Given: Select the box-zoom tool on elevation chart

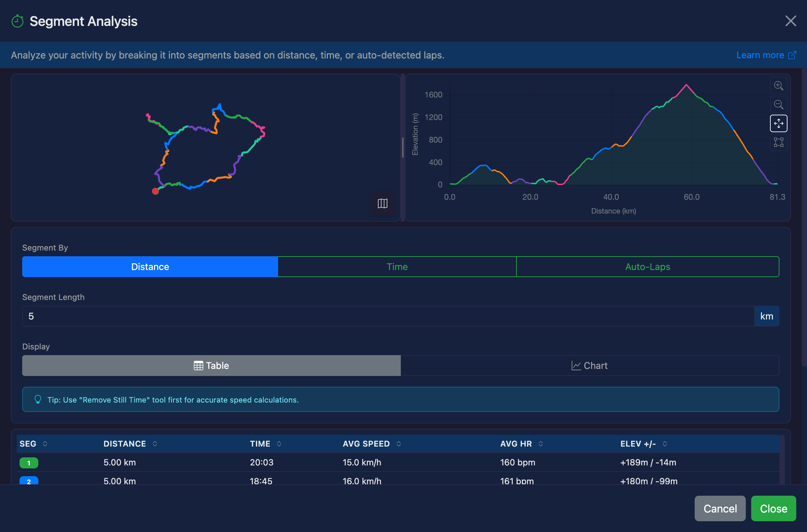Looking at the screenshot, I should click(778, 142).
